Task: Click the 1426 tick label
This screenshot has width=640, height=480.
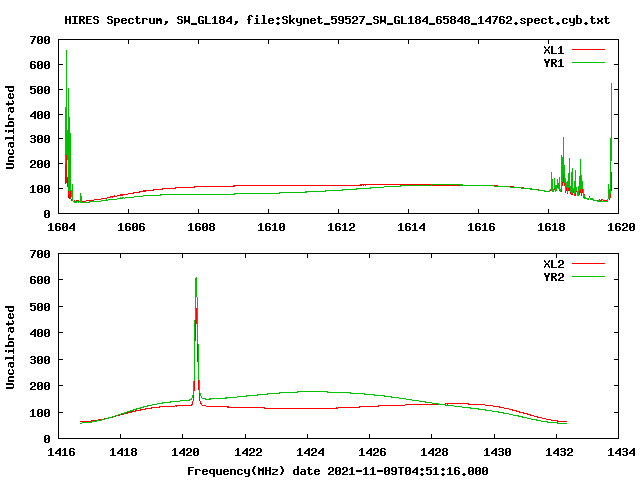Action: point(372,452)
